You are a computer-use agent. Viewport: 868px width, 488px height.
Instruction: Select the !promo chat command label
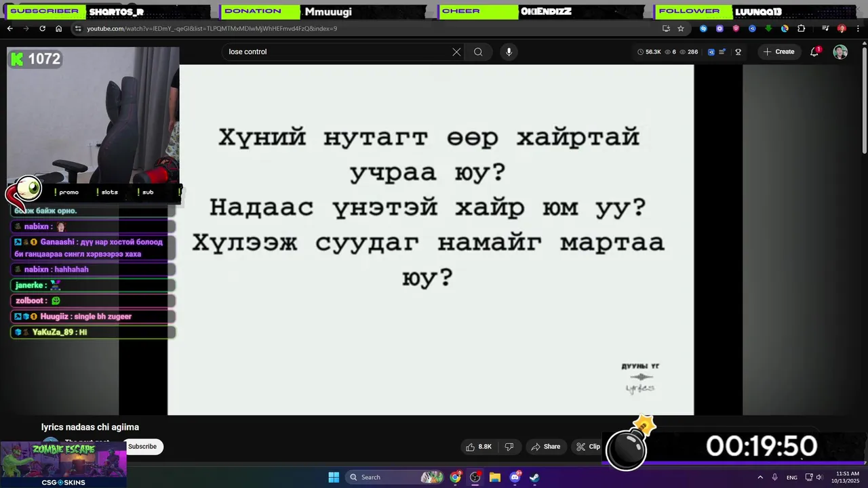[x=66, y=192]
